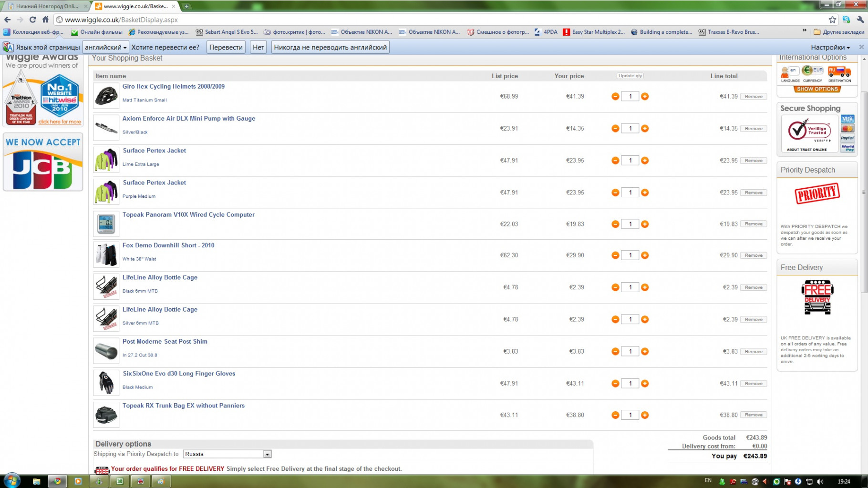Click the volume icon in system tray
The height and width of the screenshot is (488, 868).
coord(820,481)
